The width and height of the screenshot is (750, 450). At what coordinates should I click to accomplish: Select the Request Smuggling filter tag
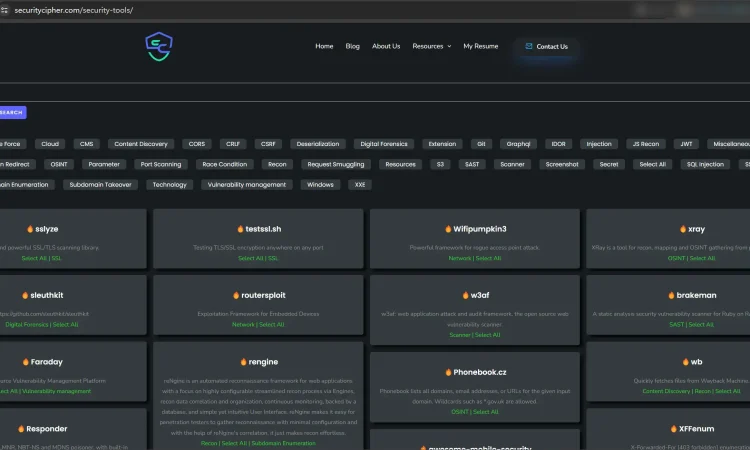[336, 165]
